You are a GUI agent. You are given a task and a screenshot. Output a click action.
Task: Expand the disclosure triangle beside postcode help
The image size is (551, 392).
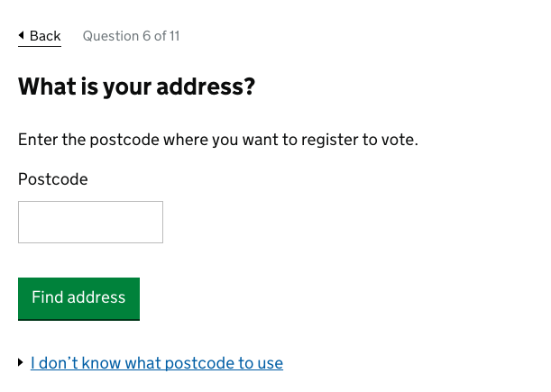[x=22, y=363]
